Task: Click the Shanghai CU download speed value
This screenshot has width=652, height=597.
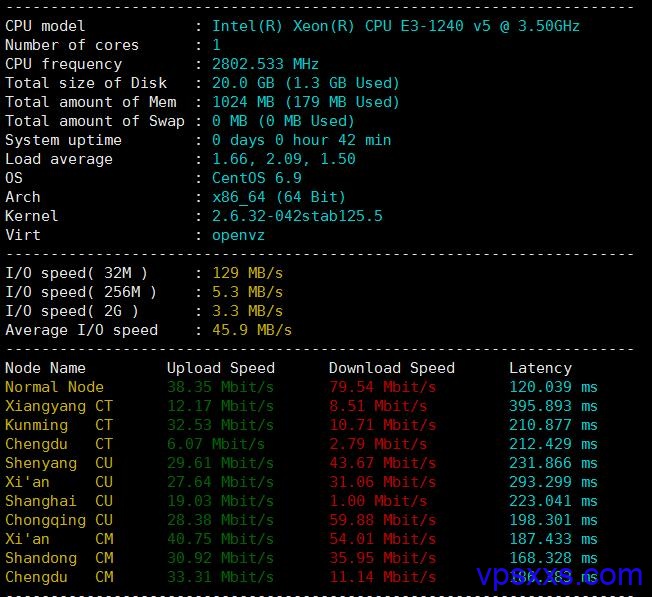Action: click(378, 501)
